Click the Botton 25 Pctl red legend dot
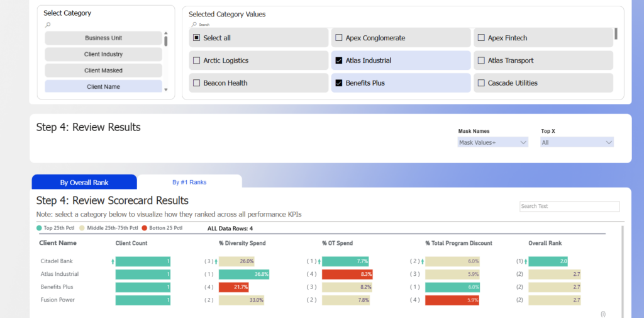The width and height of the screenshot is (644, 318). tap(144, 228)
